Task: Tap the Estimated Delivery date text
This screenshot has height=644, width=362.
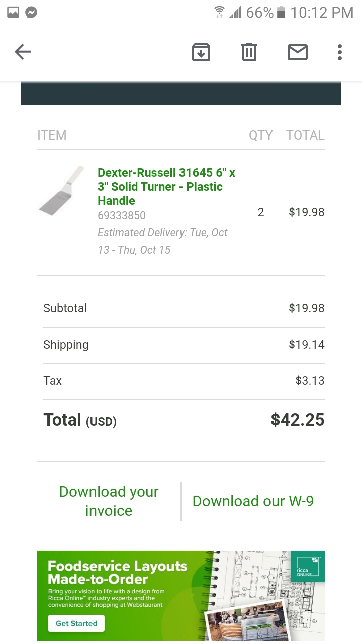Action: (x=162, y=241)
